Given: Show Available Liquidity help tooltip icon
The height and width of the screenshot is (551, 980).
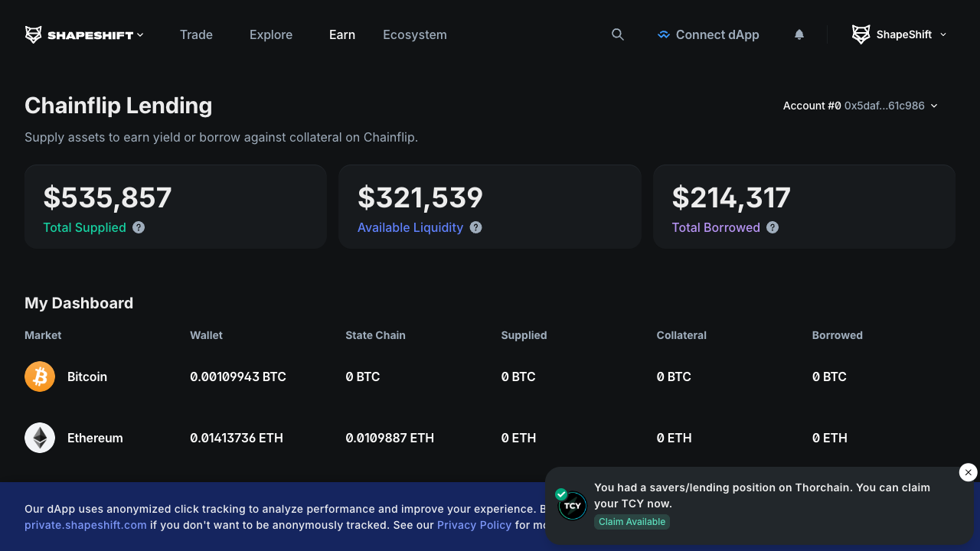Looking at the screenshot, I should 475,227.
